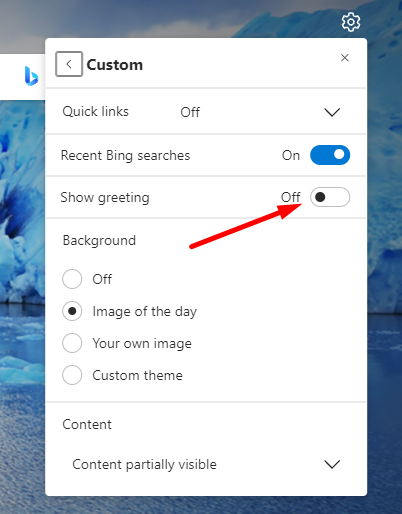Screen dimensions: 402x514
Task: Click the Show greeting label
Action: click(105, 198)
